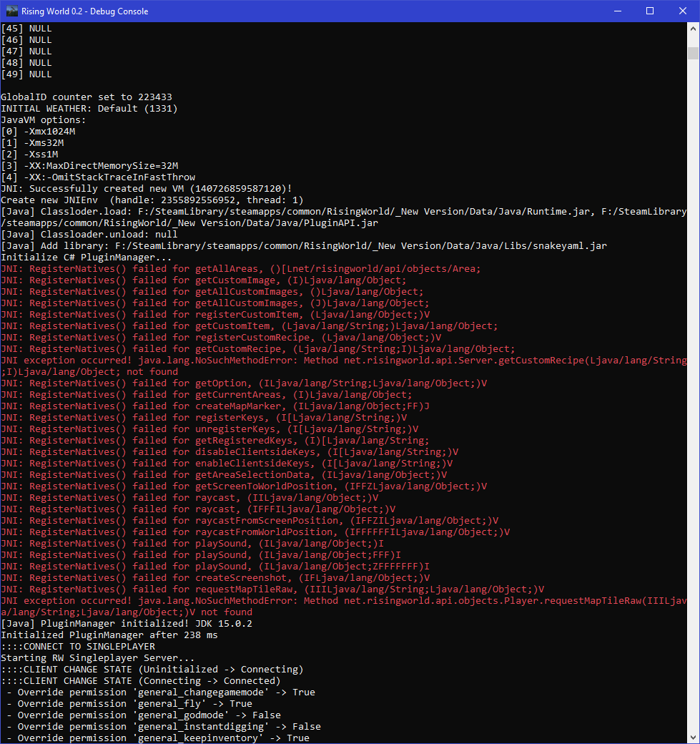
Task: Click the red getAllAreas RegisterNatives error line
Action: [241, 269]
